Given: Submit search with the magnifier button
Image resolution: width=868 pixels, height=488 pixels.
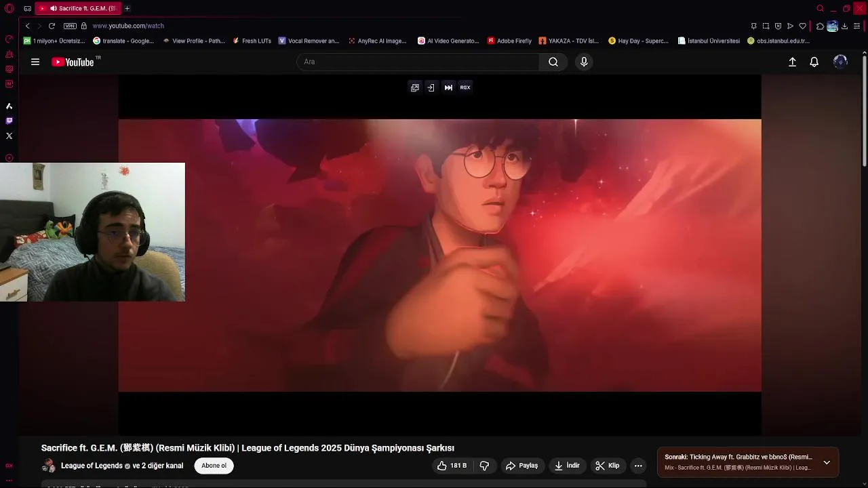Looking at the screenshot, I should tap(553, 62).
